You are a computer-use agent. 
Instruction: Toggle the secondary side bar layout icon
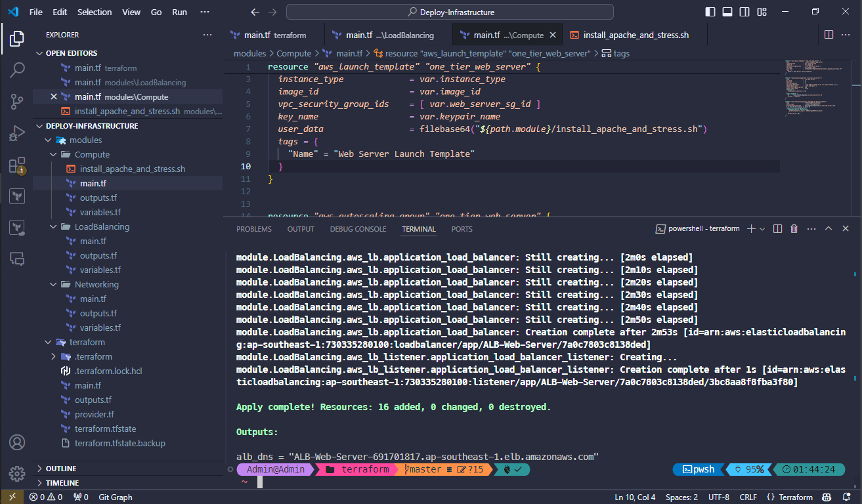click(x=744, y=12)
